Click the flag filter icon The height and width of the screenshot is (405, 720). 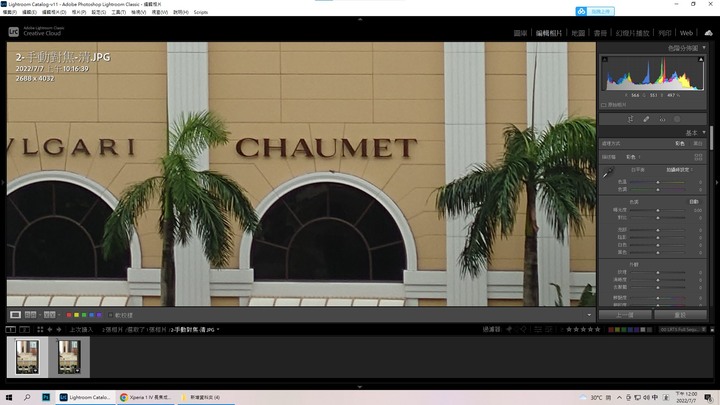[x=509, y=329]
